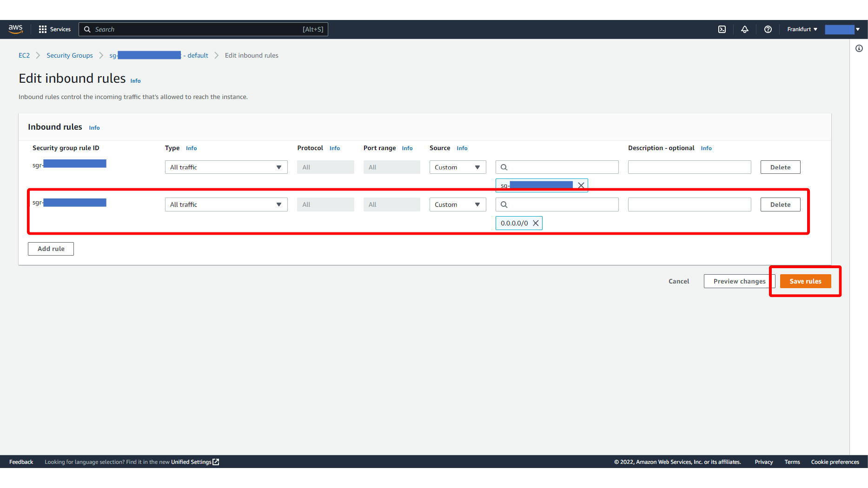Image resolution: width=868 pixels, height=488 pixels.
Task: Expand the first rule's All traffic type dropdown
Action: [x=226, y=167]
